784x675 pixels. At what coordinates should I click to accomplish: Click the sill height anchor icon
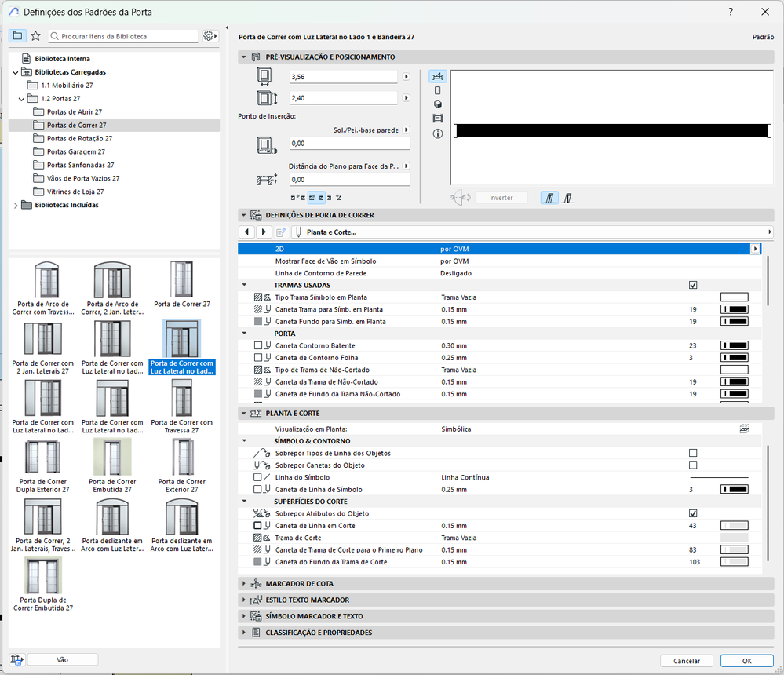point(267,145)
